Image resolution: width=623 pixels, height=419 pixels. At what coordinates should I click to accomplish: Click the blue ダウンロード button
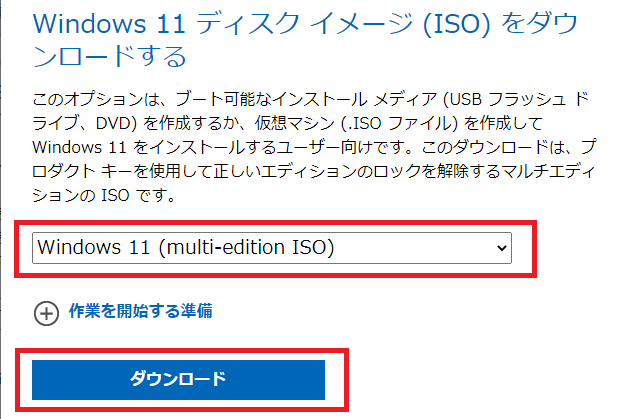(178, 380)
